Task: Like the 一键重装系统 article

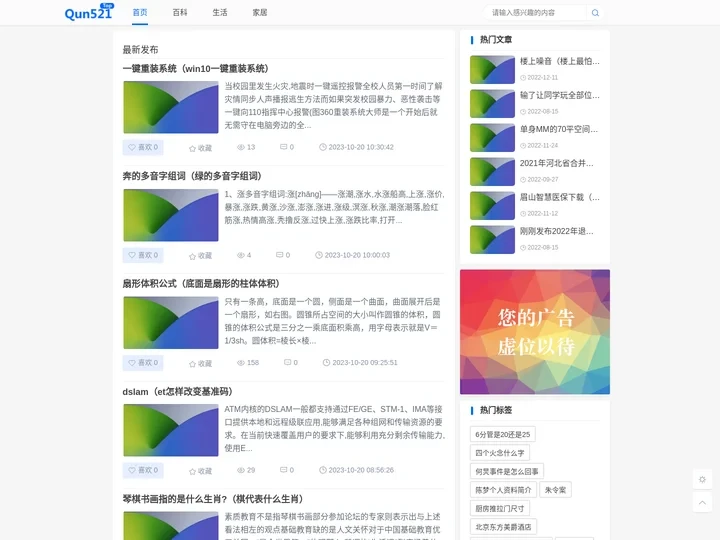Action: coord(143,147)
